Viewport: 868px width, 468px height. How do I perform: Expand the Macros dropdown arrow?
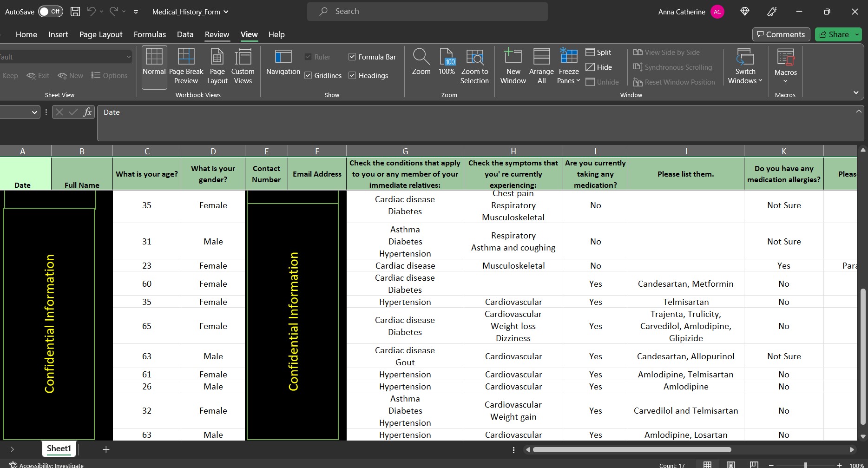click(786, 81)
